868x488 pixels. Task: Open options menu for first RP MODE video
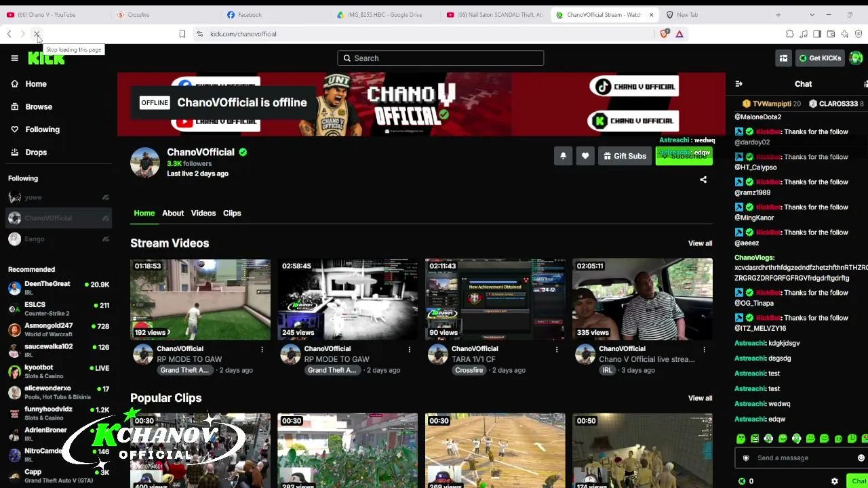click(x=262, y=350)
